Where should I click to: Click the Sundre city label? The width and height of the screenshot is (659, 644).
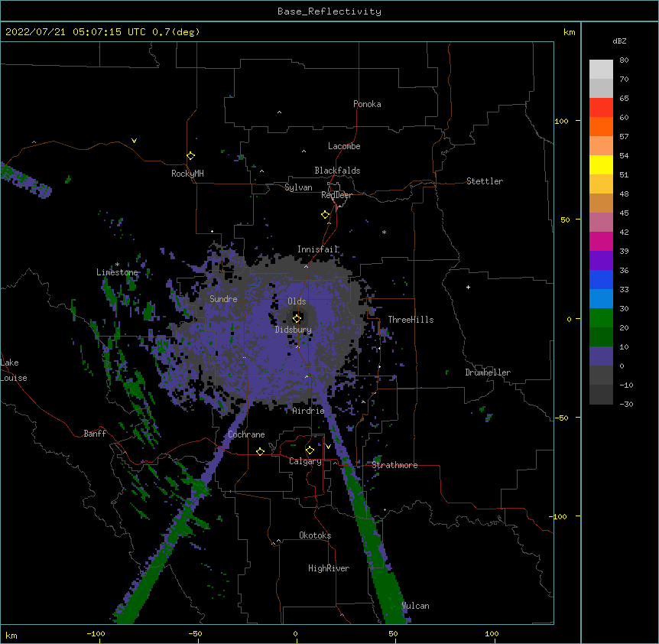(223, 299)
